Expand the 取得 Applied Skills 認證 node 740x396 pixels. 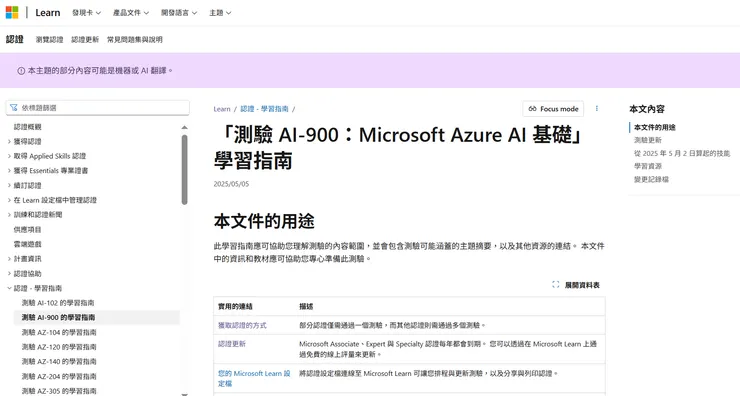click(x=9, y=156)
